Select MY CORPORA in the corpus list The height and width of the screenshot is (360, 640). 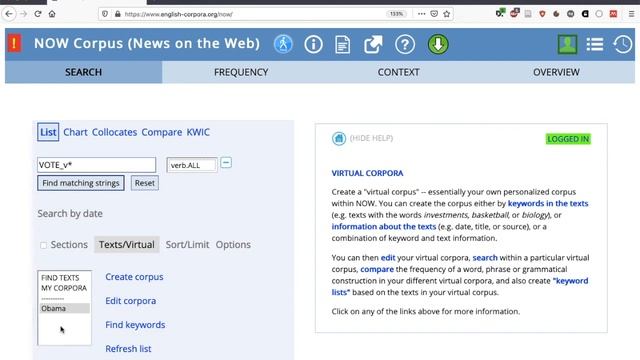click(64, 288)
